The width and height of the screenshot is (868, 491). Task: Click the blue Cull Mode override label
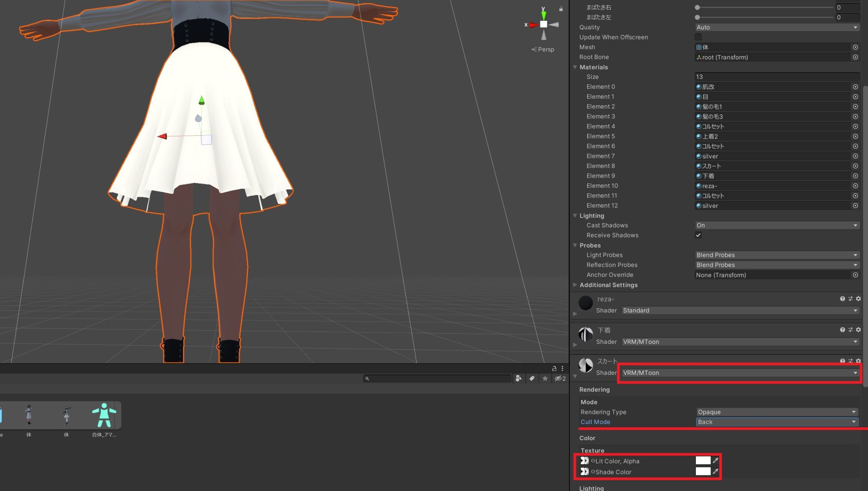pyautogui.click(x=595, y=422)
